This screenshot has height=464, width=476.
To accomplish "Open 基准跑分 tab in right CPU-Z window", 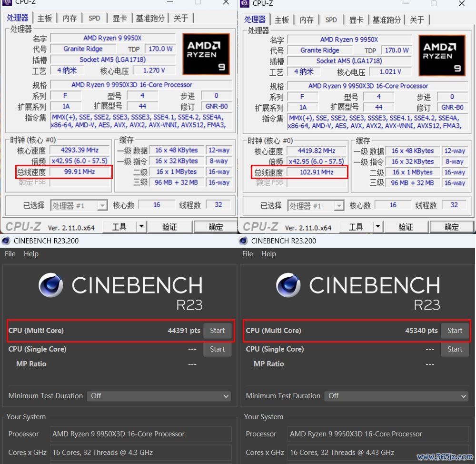I will 387,20.
